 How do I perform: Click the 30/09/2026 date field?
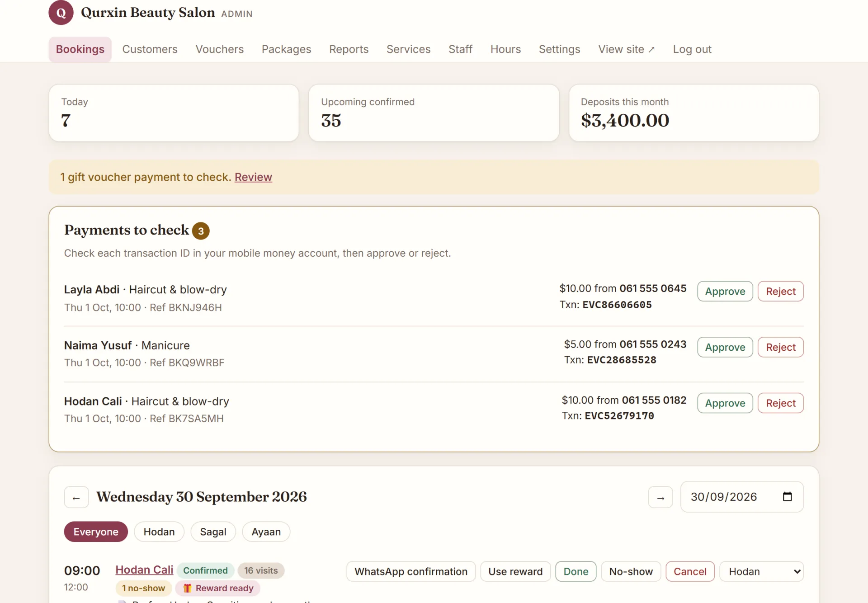pyautogui.click(x=742, y=497)
